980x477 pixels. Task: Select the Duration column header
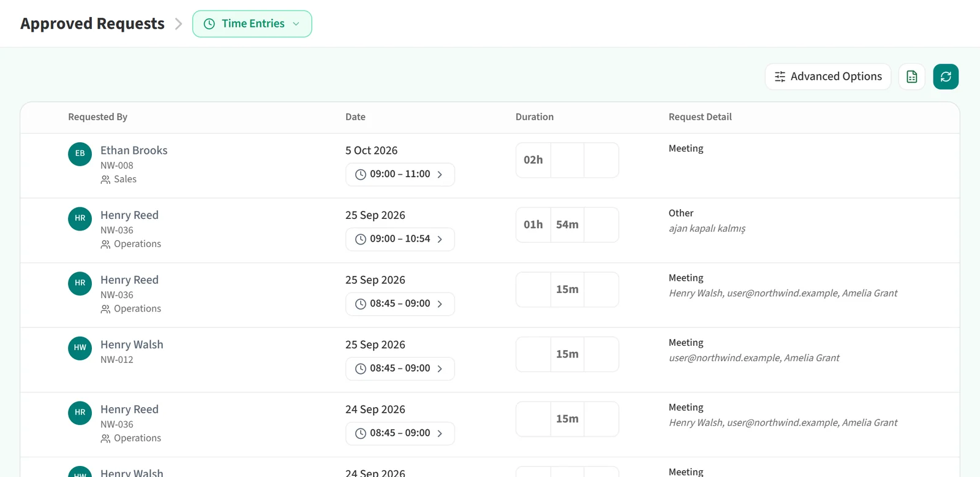[535, 117]
